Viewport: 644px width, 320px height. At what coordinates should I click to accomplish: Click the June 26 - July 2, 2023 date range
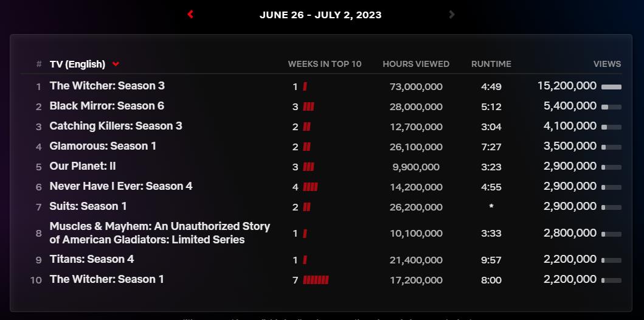[x=320, y=15]
